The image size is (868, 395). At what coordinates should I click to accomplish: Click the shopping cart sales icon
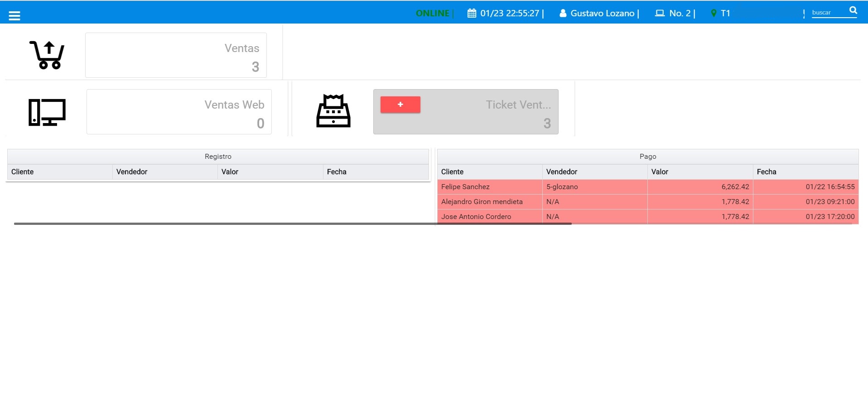(47, 55)
